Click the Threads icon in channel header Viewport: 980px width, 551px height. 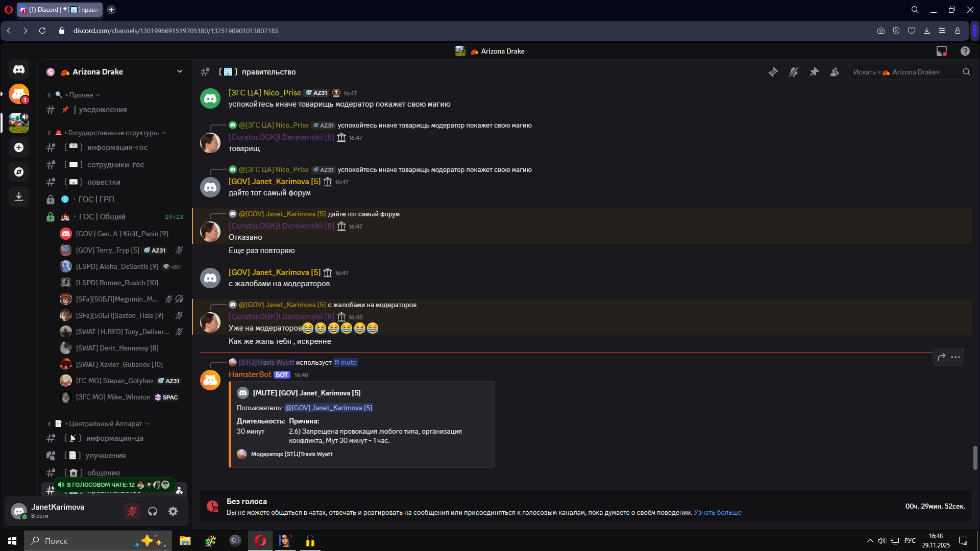tap(773, 72)
